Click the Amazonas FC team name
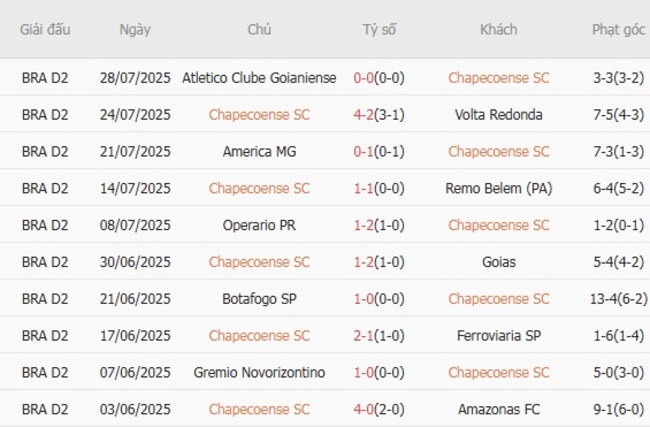The width and height of the screenshot is (650, 427). click(498, 410)
